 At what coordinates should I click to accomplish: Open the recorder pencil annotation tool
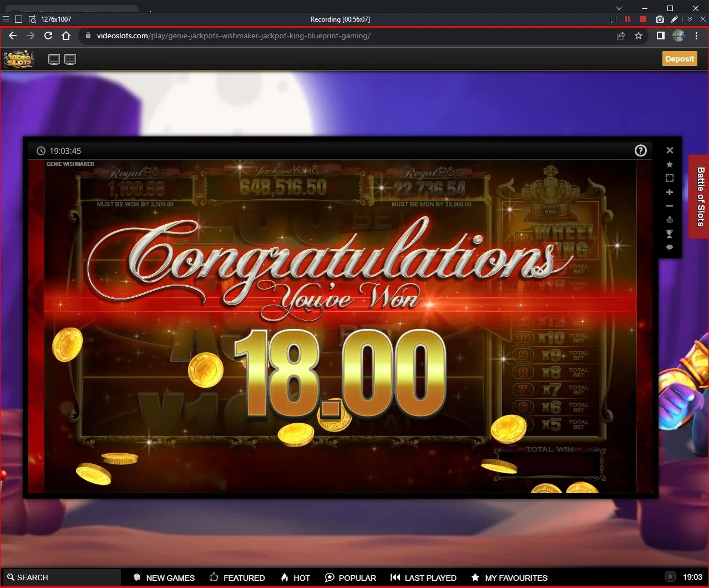674,19
